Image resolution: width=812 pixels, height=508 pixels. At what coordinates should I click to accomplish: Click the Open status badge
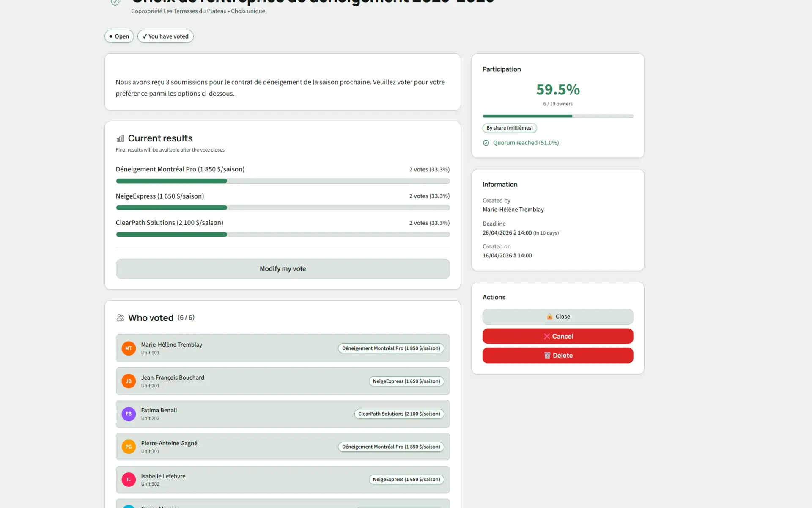coord(119,36)
